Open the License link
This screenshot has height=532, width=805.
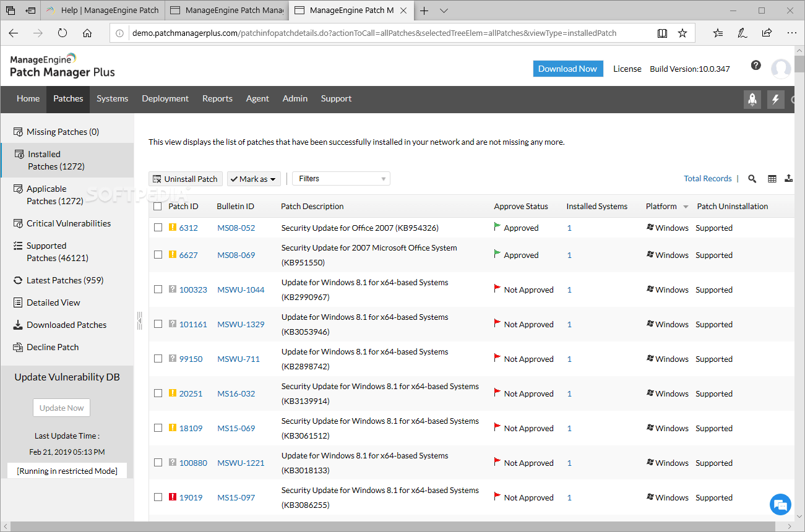627,69
